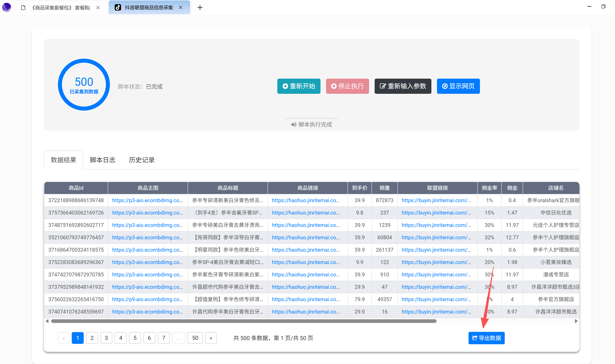Image resolution: width=615 pixels, height=364 pixels.
Task: Go to page 1
Action: tap(78, 338)
